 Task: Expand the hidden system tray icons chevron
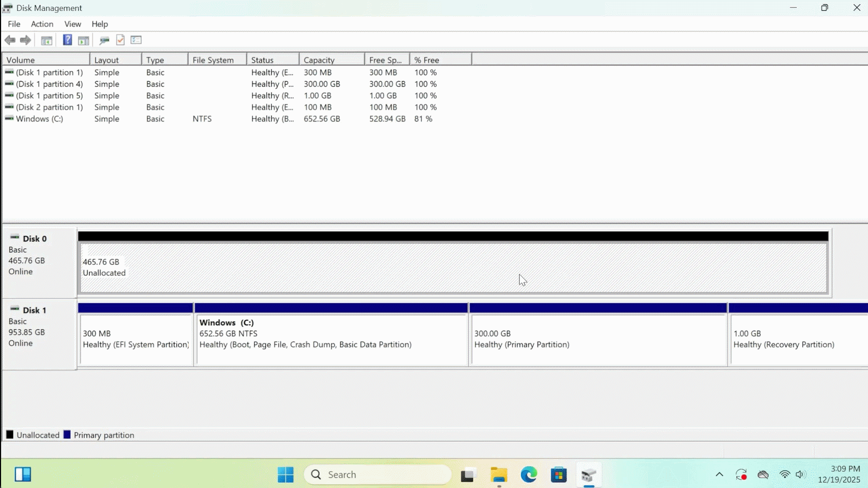[719, 474]
